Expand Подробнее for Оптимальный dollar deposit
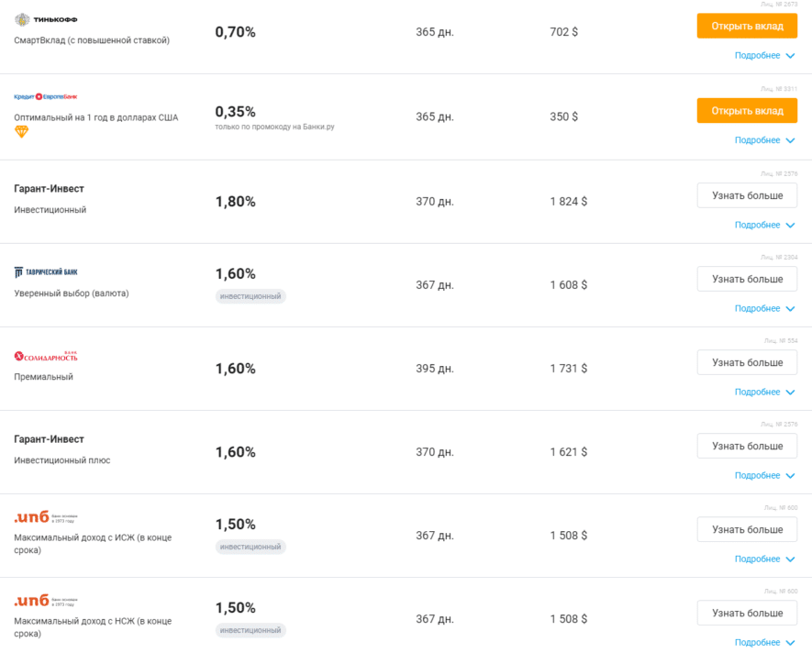 pyautogui.click(x=764, y=140)
